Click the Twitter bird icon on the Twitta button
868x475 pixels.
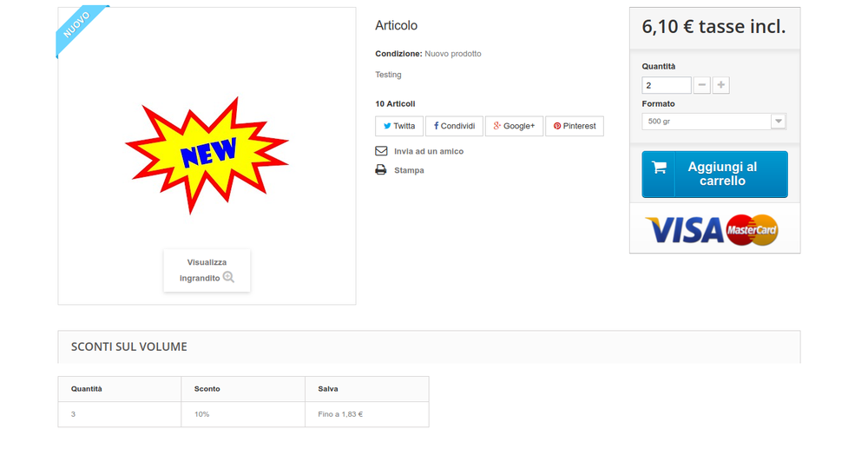coord(387,126)
